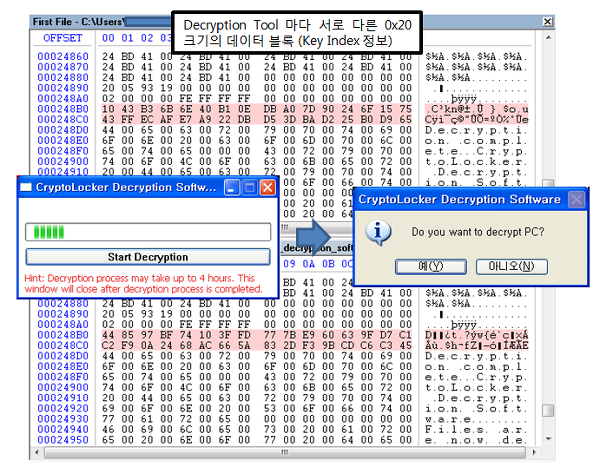Click column header 0B in lower pane
600x467 pixels.
click(328, 264)
